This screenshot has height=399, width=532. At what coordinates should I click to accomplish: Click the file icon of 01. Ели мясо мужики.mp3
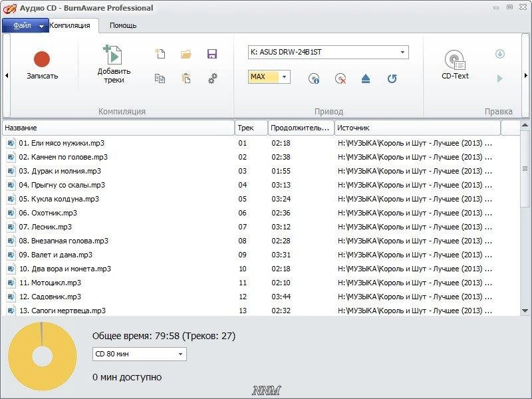[x=11, y=143]
